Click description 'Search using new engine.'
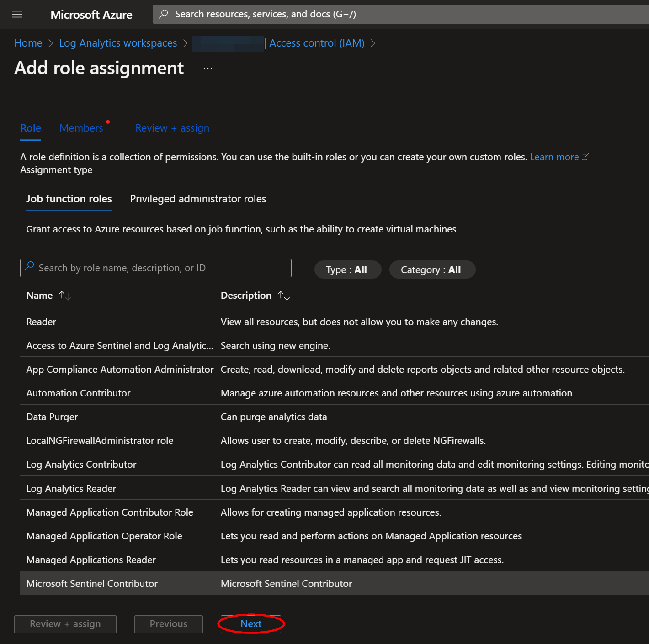Viewport: 649px width, 644px height. [x=276, y=345]
